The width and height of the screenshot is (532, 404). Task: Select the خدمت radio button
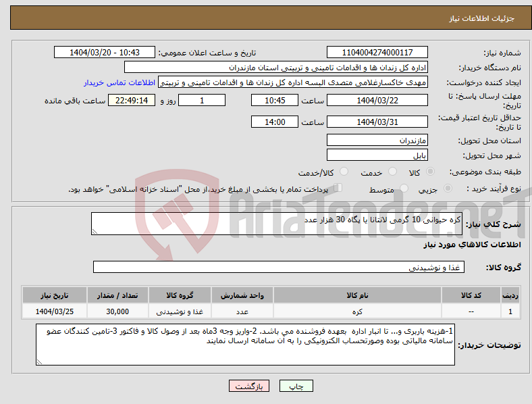point(392,172)
